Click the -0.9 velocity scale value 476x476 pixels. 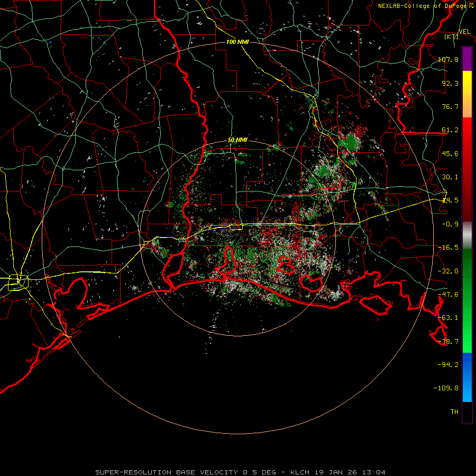(x=450, y=224)
